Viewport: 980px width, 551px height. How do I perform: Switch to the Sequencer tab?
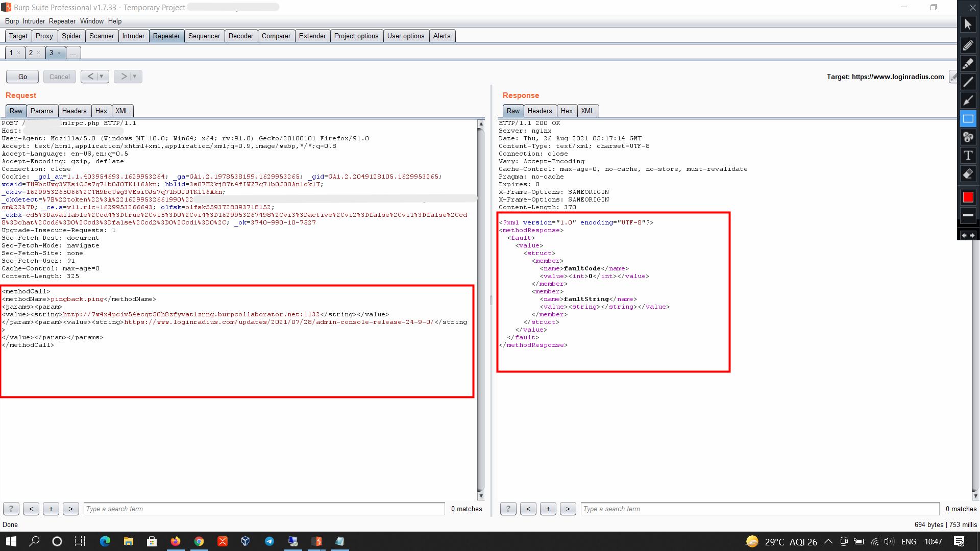click(x=204, y=36)
